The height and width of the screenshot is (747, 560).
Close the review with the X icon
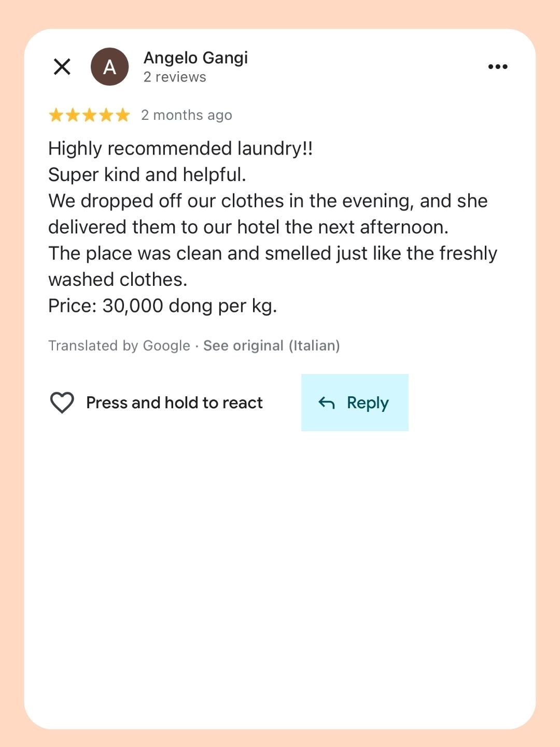[x=62, y=66]
